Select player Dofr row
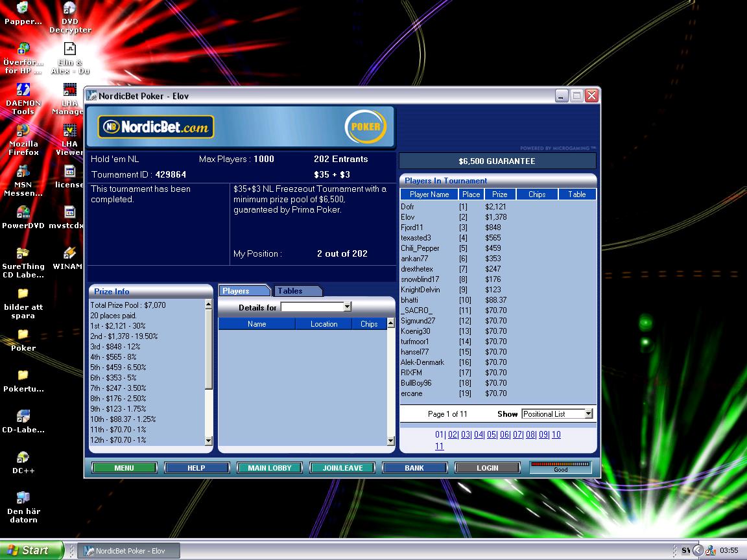747x560 pixels. 498,207
